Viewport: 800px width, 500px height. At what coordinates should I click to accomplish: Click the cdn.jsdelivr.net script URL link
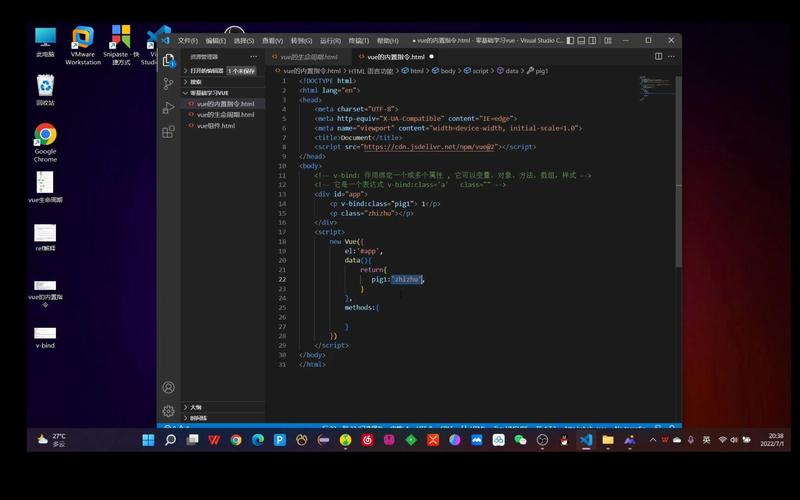pyautogui.click(x=429, y=147)
